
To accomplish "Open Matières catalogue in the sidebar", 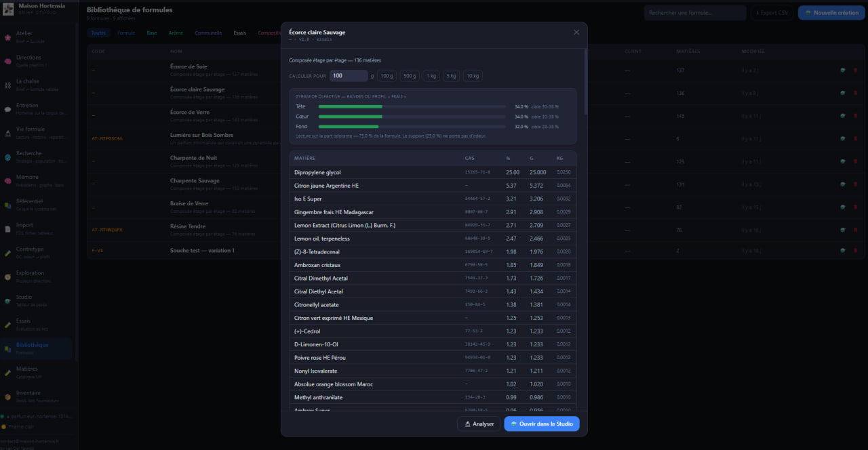I will coord(37,372).
